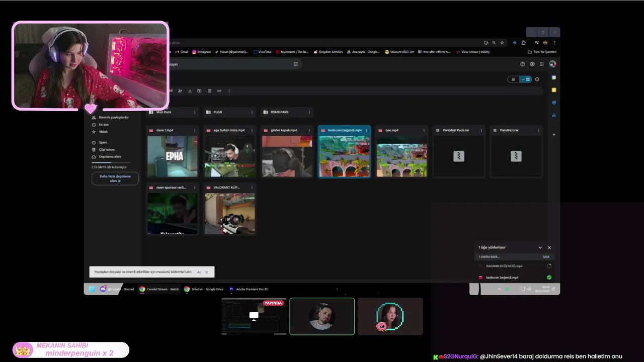Open Çöp kutusu in Drive sidebar
Viewport: 644px width, 362px height.
104,149
